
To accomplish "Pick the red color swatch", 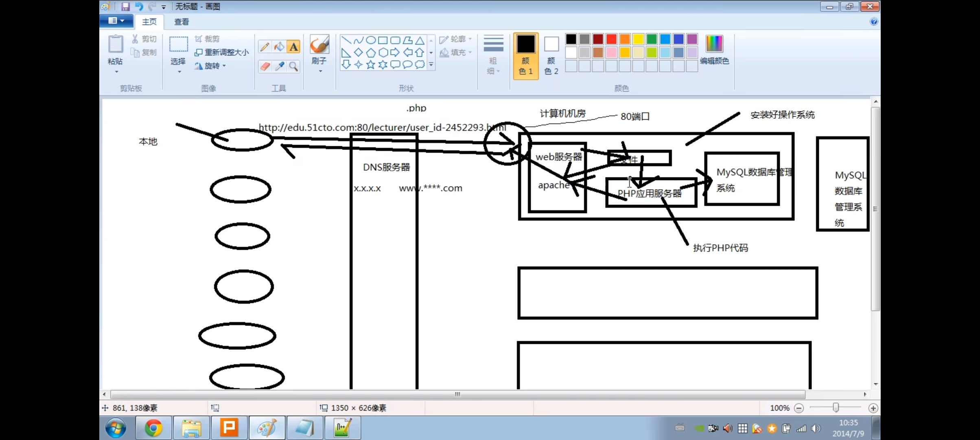I will pyautogui.click(x=611, y=39).
